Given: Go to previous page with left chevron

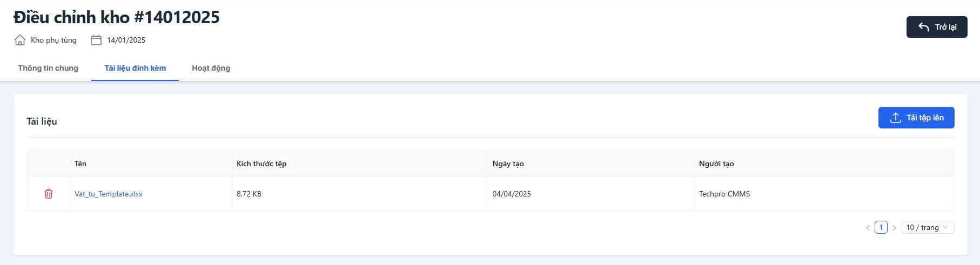Looking at the screenshot, I should (868, 228).
